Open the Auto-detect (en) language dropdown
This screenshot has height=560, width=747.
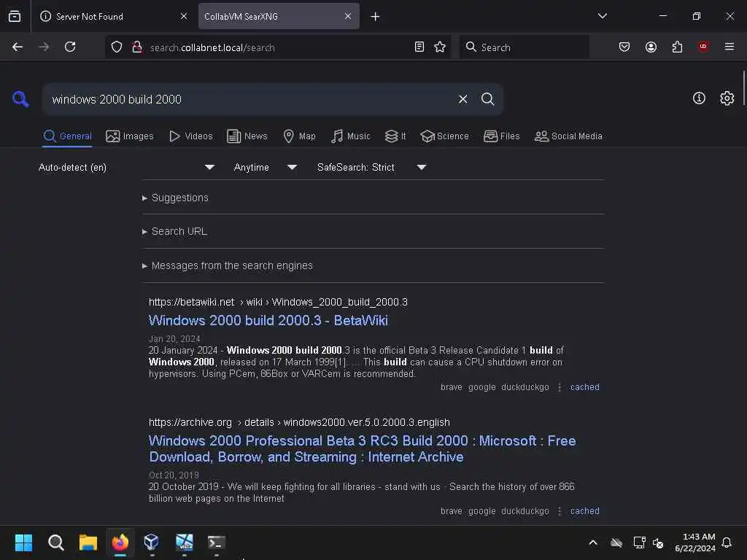126,167
